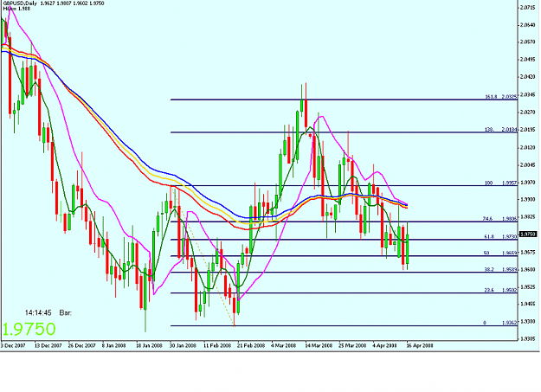Click the 61.8 Fibonacci level label
541x392 pixels.
[489, 237]
